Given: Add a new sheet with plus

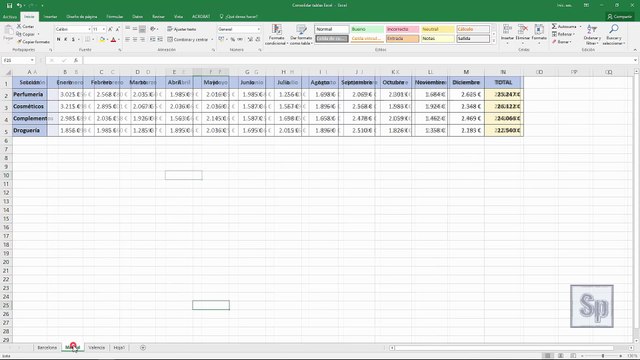Looking at the screenshot, I should [143, 348].
